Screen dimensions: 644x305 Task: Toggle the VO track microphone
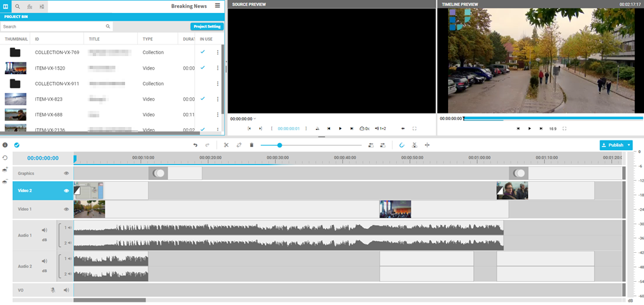(x=54, y=290)
